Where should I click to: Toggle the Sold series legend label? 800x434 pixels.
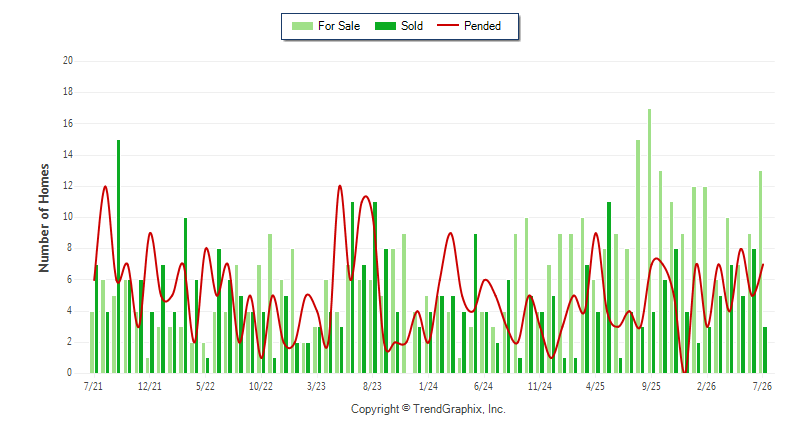412,26
